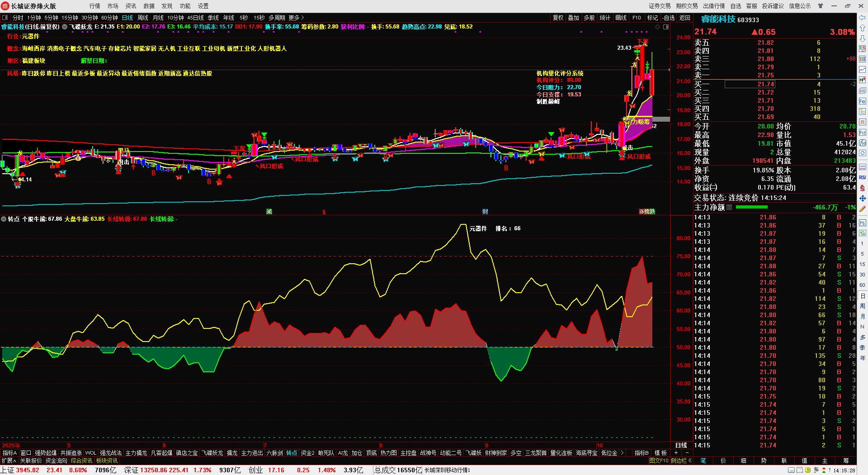Open the 模板 template menu
Viewport: 868px width, 475px height.
coord(660,453)
